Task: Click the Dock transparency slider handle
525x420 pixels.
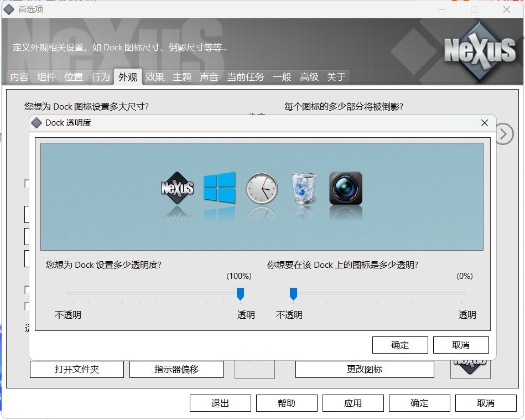Action: tap(240, 294)
